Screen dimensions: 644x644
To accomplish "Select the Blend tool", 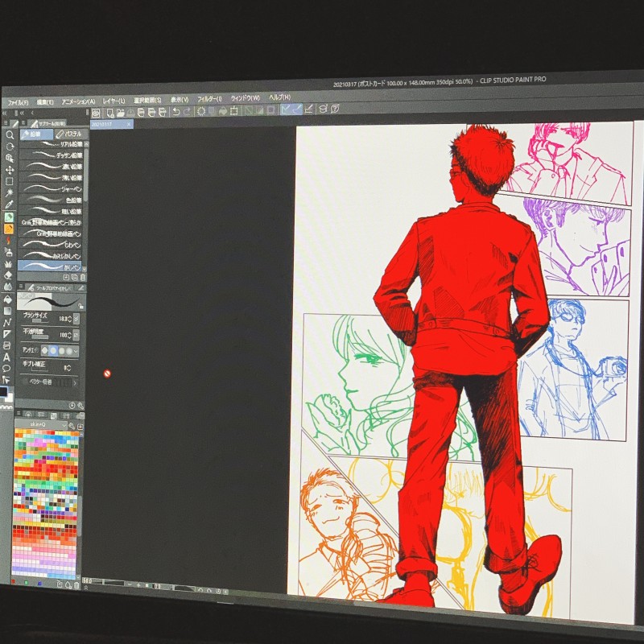I will pyautogui.click(x=8, y=287).
